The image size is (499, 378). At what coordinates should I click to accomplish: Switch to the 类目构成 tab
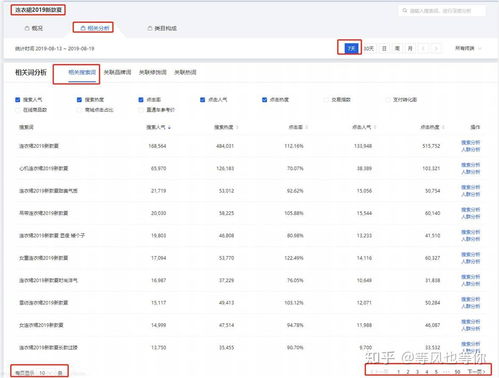[x=162, y=28]
